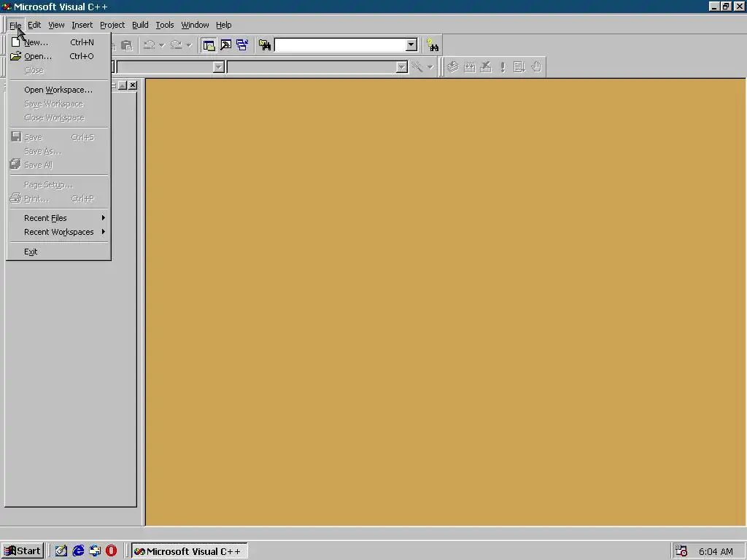This screenshot has height=560, width=747.
Task: Open the Insert menu
Action: tap(82, 25)
